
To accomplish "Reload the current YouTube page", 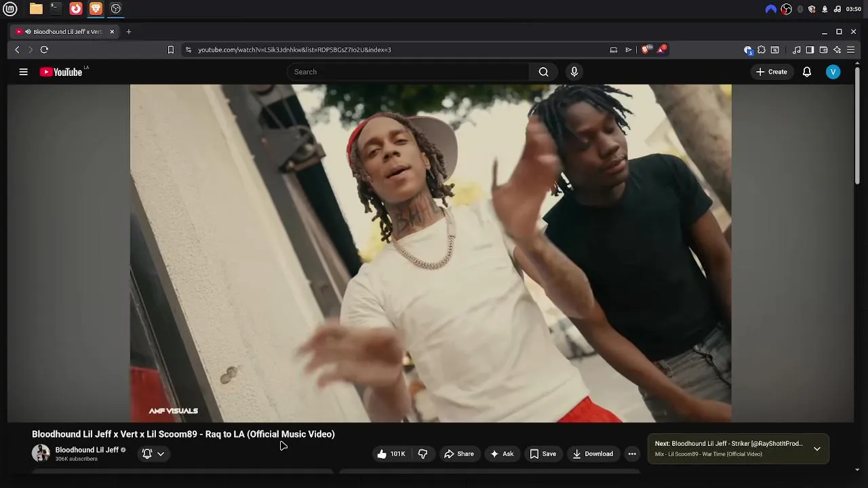I will pos(44,49).
